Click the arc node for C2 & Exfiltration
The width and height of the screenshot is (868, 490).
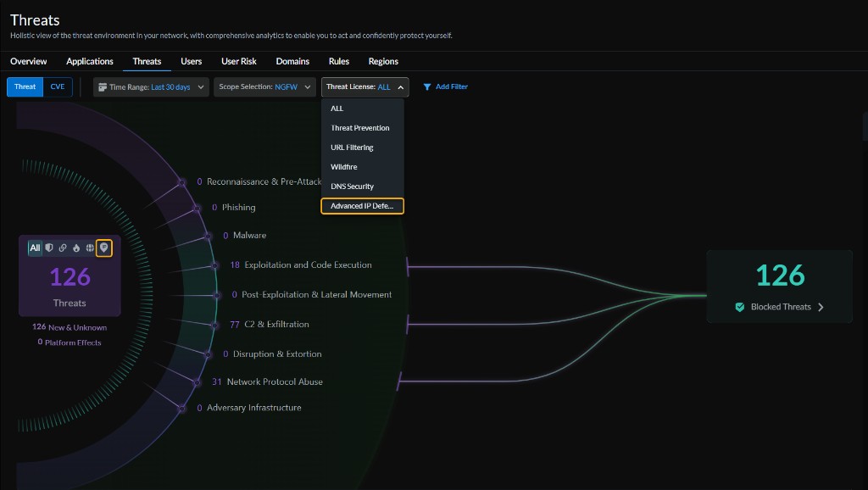(x=214, y=326)
